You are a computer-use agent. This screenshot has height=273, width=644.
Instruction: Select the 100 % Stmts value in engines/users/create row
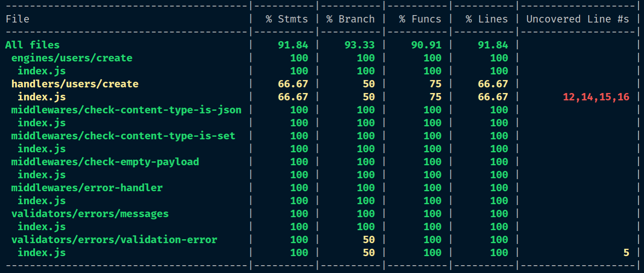point(299,58)
